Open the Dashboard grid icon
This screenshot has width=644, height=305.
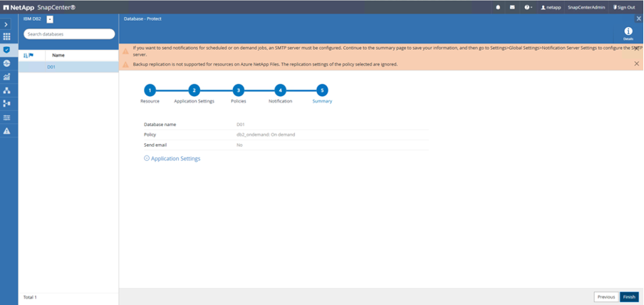6,36
